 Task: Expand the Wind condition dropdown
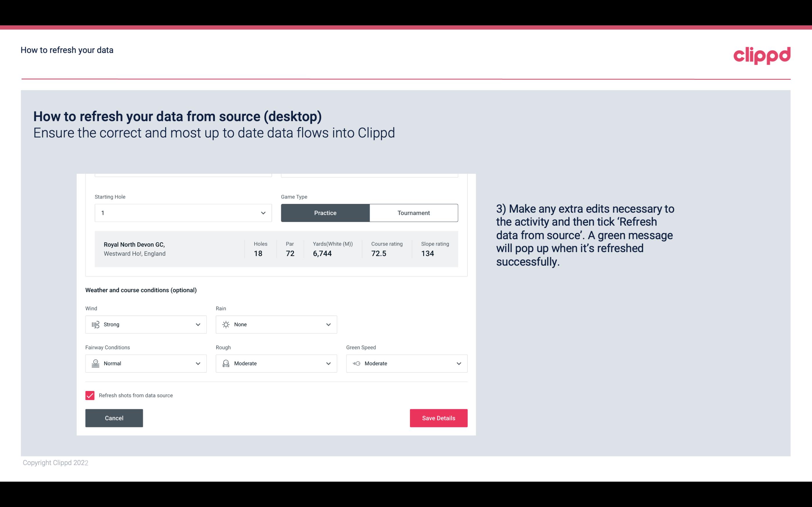click(197, 324)
